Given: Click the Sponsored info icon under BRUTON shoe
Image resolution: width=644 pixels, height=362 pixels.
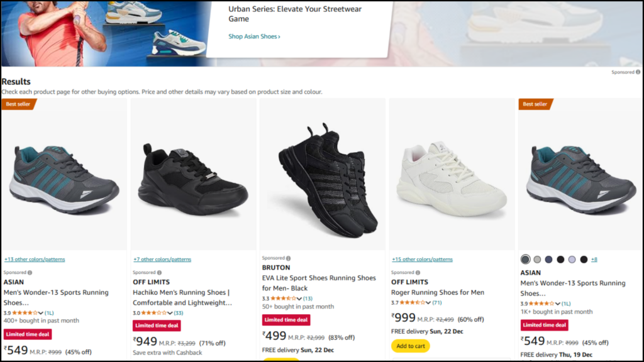Looking at the screenshot, I should pyautogui.click(x=289, y=258).
